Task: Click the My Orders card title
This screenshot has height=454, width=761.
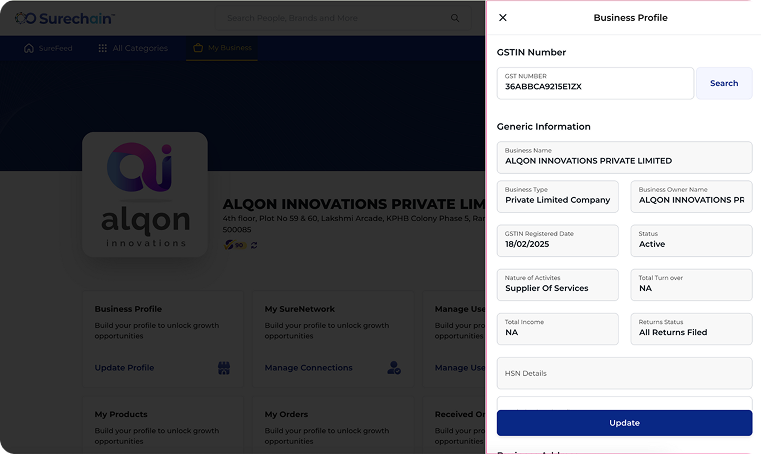Action: (x=286, y=414)
